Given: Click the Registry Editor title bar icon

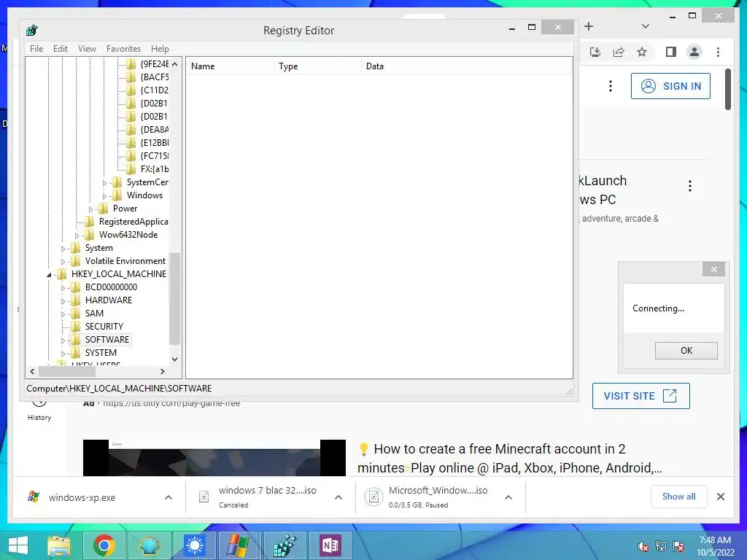Looking at the screenshot, I should (32, 30).
